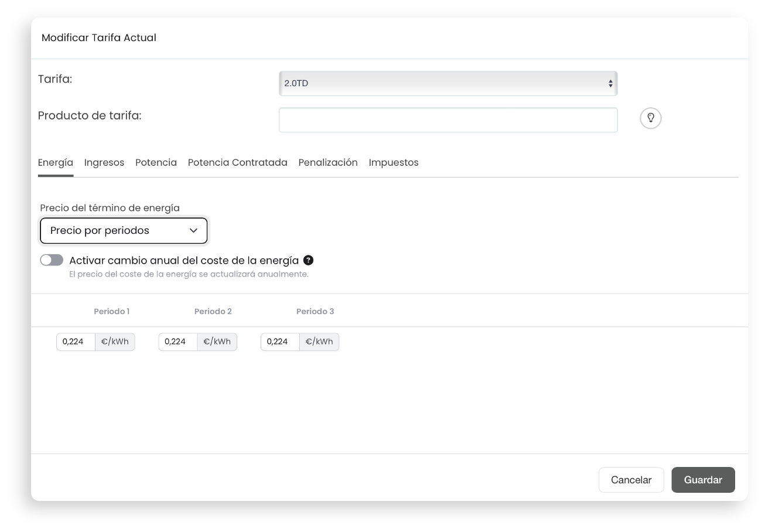Viewport: 765px width, 532px height.
Task: Click the Periodo 3 price field
Action: (x=280, y=342)
